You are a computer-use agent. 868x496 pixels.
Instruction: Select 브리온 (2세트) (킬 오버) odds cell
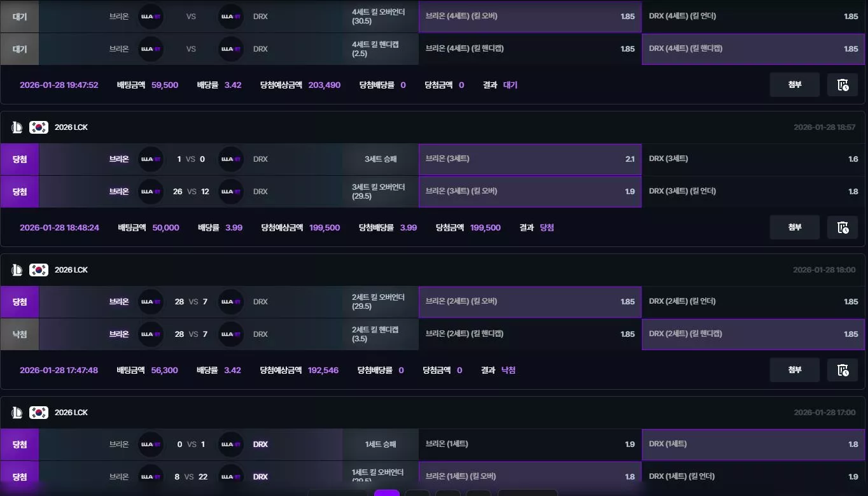coord(530,302)
